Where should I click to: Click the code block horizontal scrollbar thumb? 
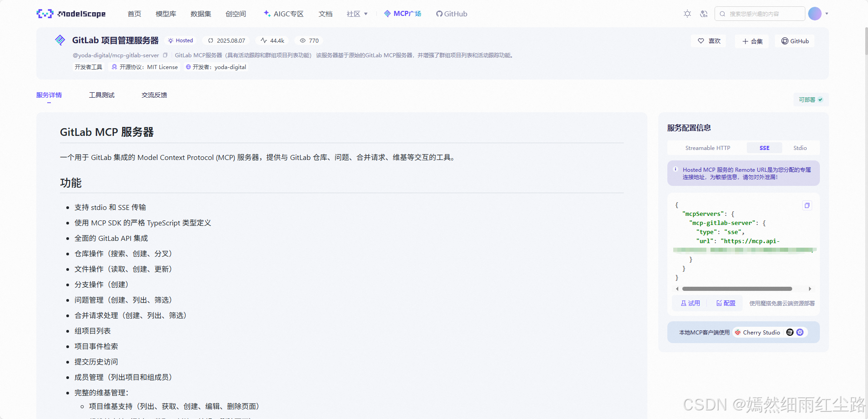(737, 289)
